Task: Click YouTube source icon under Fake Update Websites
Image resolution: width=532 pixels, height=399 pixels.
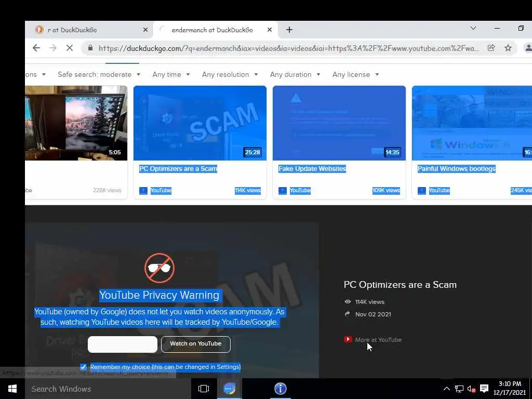Action: point(282,191)
